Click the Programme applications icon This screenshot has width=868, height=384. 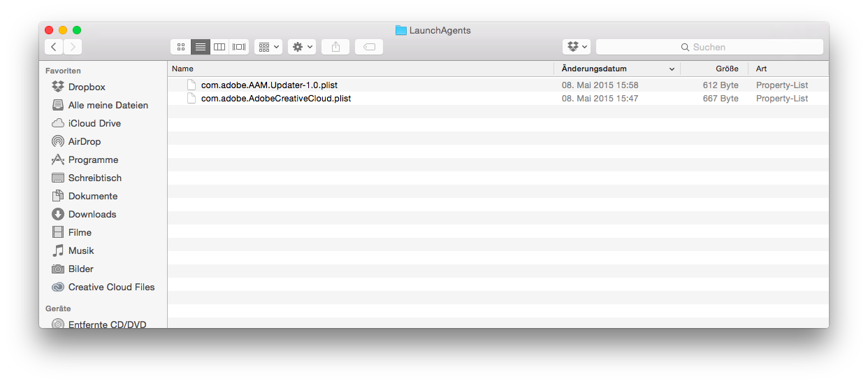[x=58, y=159]
